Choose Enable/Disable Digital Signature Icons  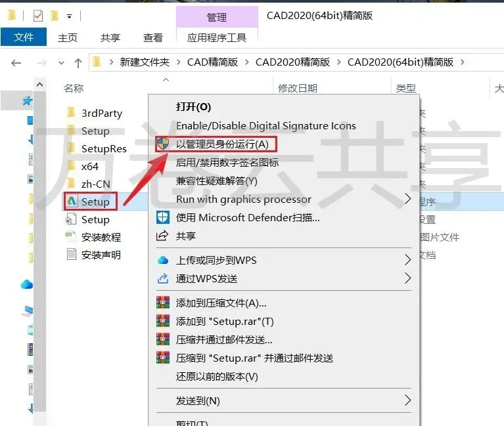pyautogui.click(x=266, y=125)
